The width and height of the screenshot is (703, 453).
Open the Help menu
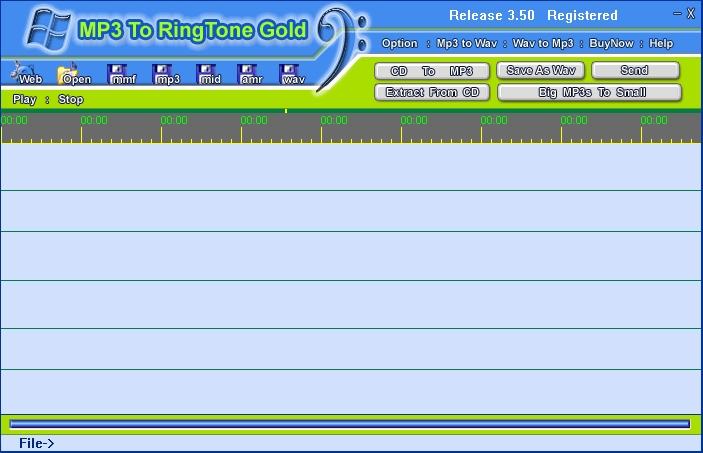661,44
